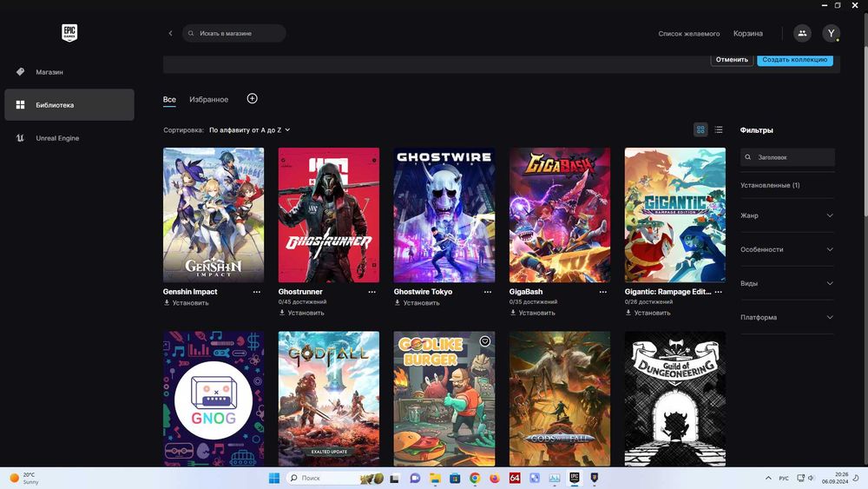Viewport: 868px width, 489px height.
Task: Open the three-dot menu for Ghostwire Tokyo
Action: point(488,292)
